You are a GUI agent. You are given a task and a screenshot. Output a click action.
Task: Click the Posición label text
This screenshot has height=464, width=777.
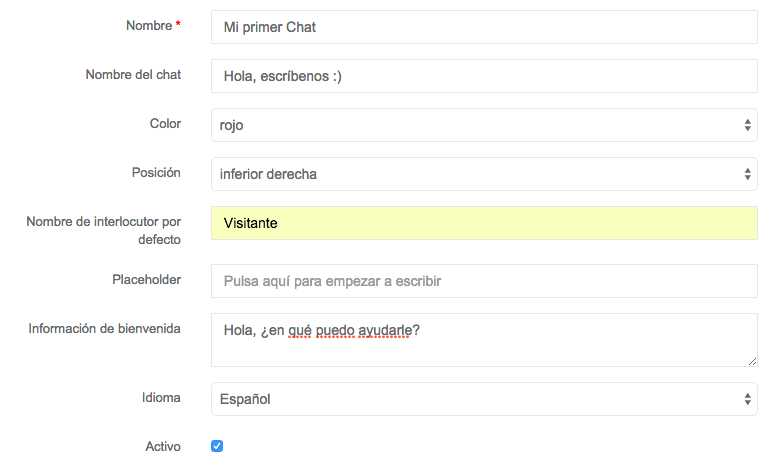(156, 172)
